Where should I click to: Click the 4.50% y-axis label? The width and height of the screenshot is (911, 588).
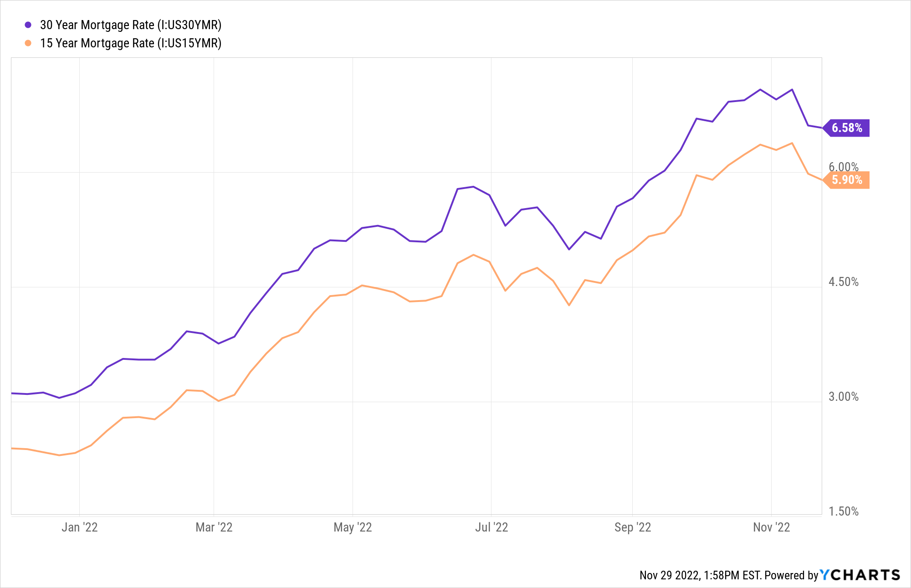point(844,282)
